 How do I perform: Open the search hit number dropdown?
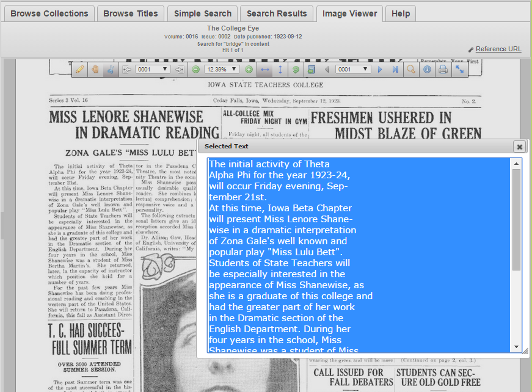pyautogui.click(x=152, y=69)
